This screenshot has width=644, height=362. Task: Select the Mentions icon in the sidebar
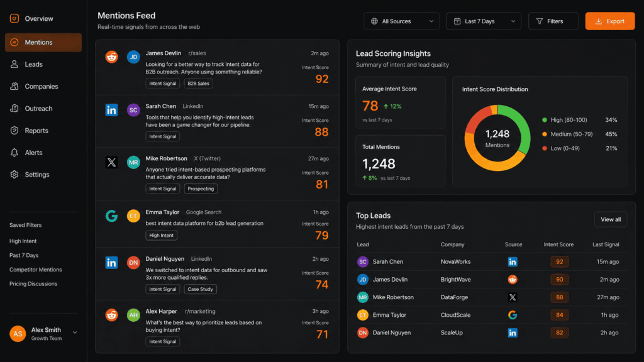pyautogui.click(x=14, y=41)
